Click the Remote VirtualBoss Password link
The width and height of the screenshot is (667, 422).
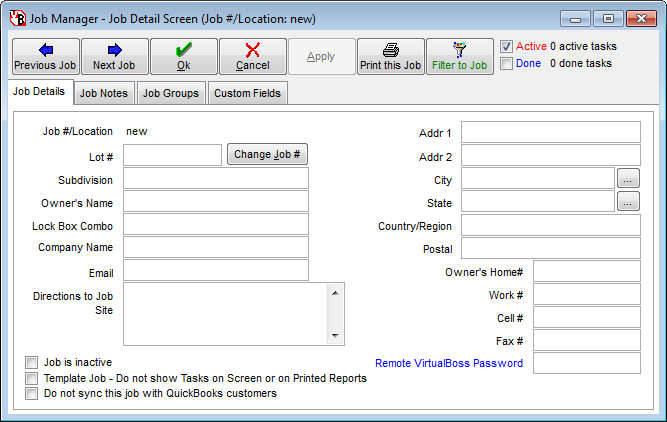click(449, 363)
